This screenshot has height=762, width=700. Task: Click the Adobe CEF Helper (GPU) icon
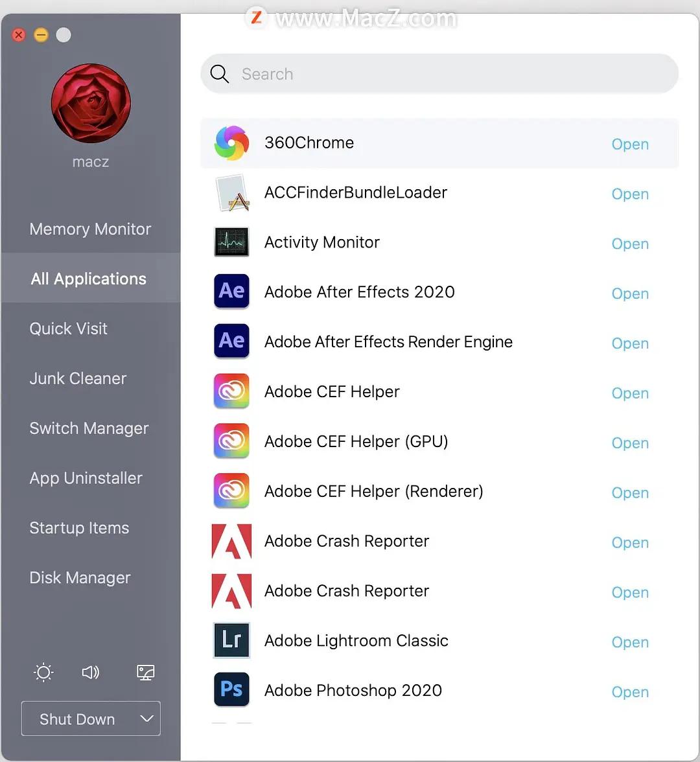pos(232,441)
